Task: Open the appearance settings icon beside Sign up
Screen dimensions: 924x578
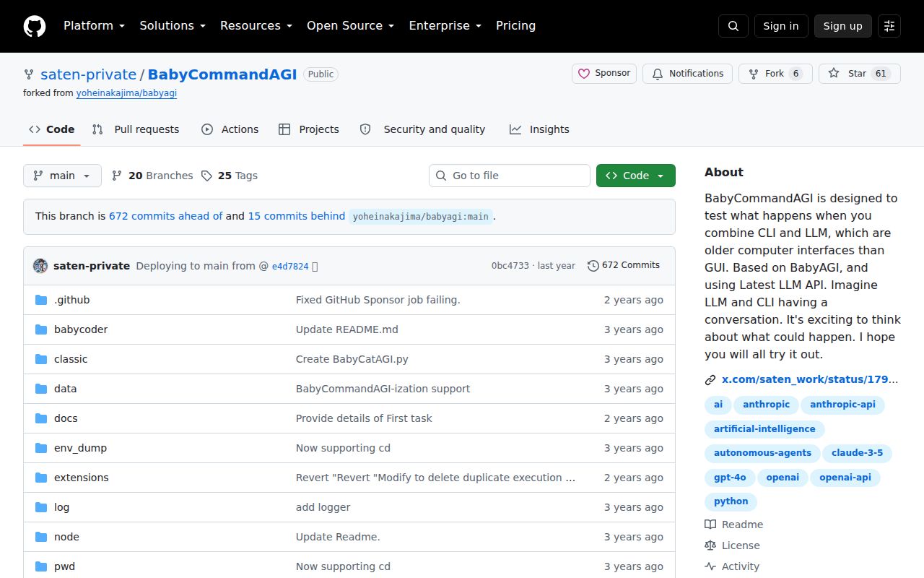Action: click(889, 26)
